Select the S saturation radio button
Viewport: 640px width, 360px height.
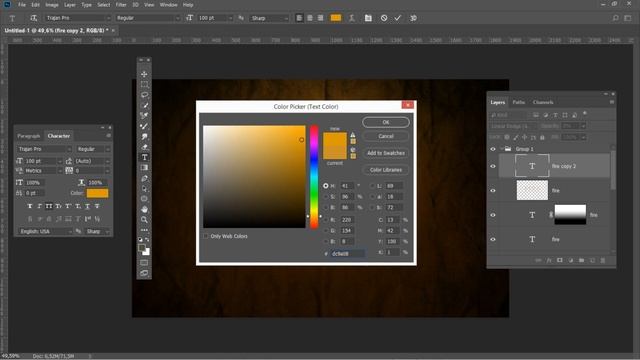(x=326, y=197)
